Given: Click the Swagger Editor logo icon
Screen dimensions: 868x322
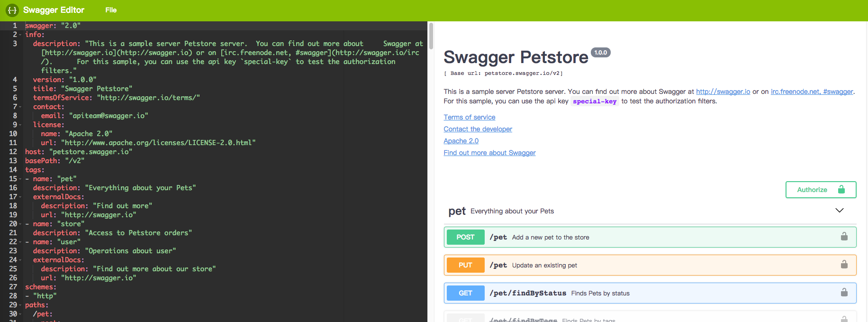Looking at the screenshot, I should pos(12,10).
